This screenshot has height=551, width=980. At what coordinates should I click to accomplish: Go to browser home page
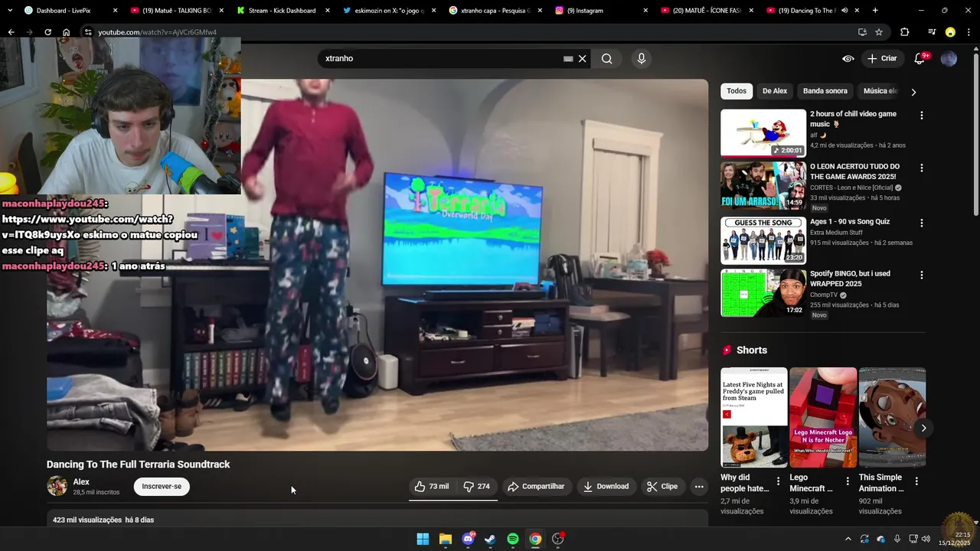click(x=66, y=32)
